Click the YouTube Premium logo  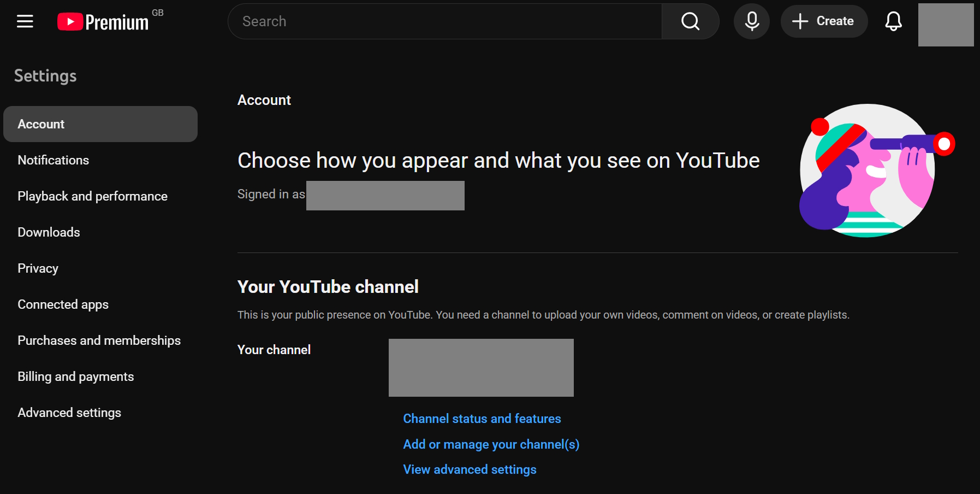point(104,21)
